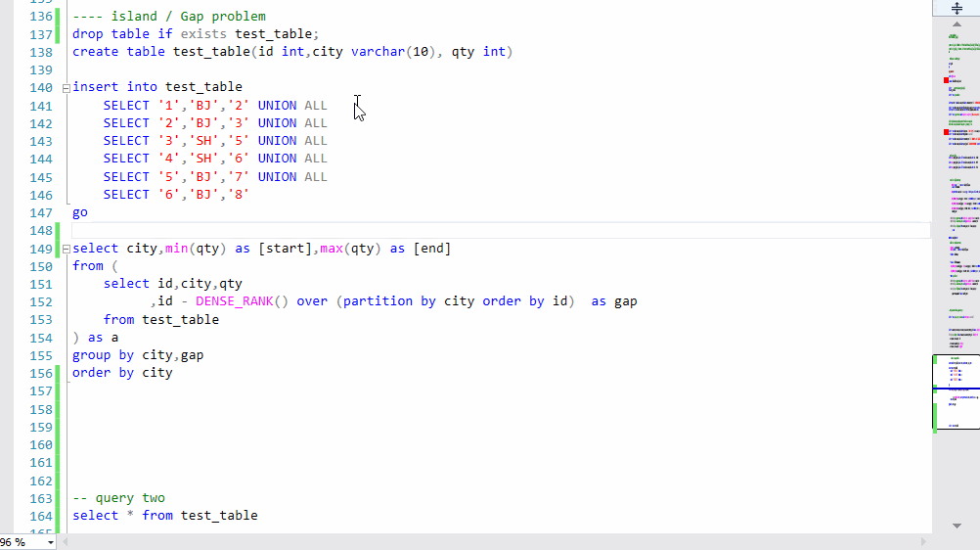Click the horizontal scrollbar right arrow

(x=923, y=542)
